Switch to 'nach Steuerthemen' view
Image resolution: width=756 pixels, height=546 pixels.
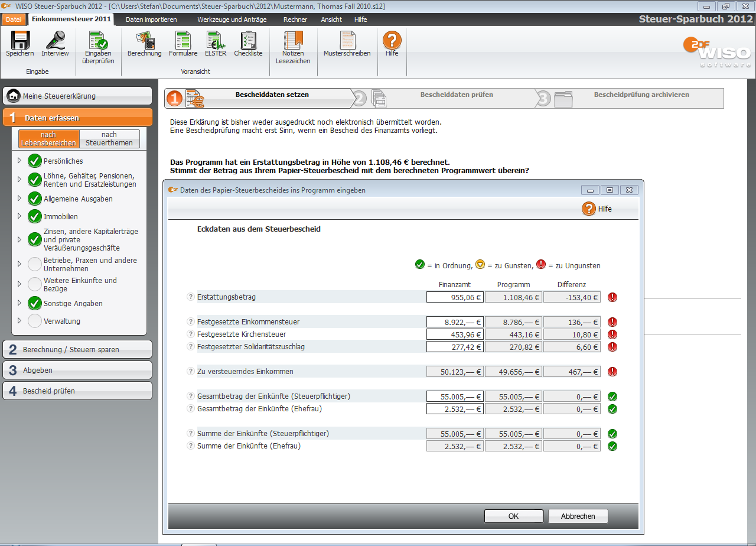click(109, 139)
